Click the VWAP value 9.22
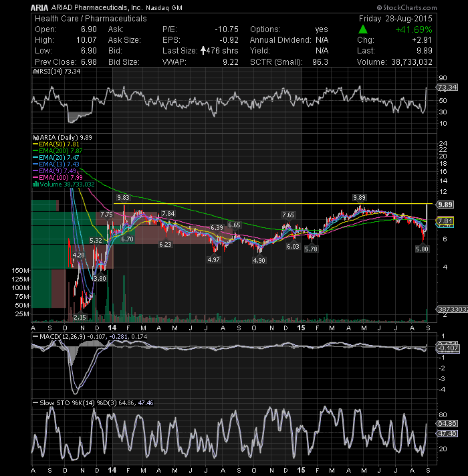 coord(231,62)
